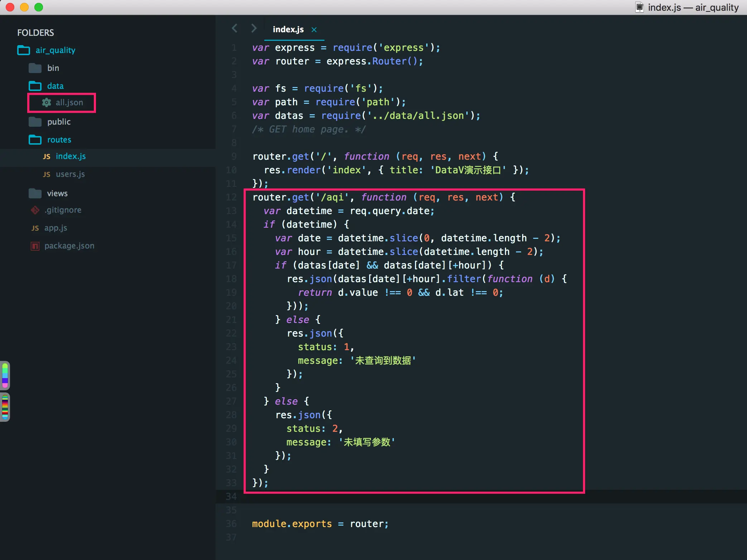This screenshot has height=560, width=747.
Task: Click the JS icon beside users.js
Action: click(x=47, y=174)
